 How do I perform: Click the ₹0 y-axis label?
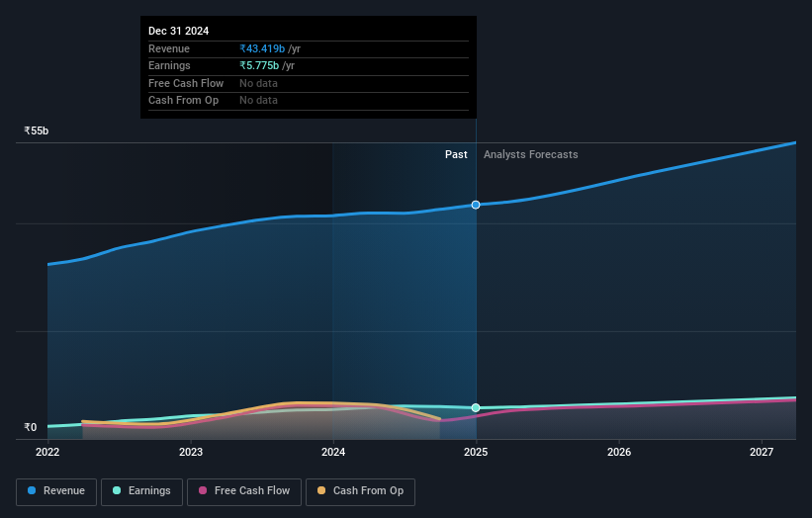(31, 427)
